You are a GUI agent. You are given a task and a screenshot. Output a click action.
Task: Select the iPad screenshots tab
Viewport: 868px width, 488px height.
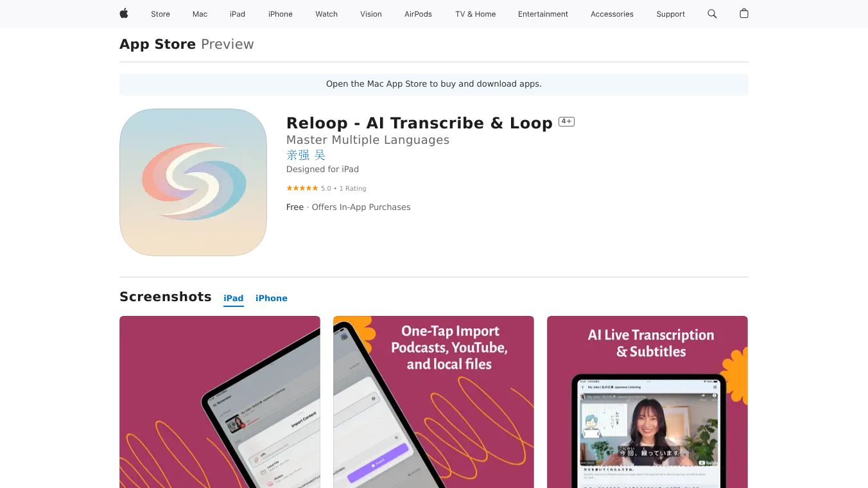234,298
